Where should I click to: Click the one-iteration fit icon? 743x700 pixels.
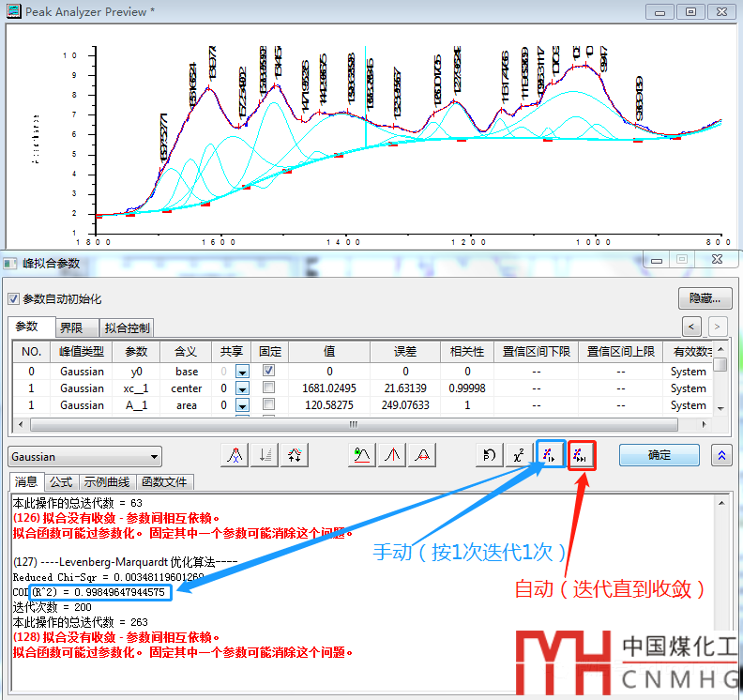click(x=551, y=455)
